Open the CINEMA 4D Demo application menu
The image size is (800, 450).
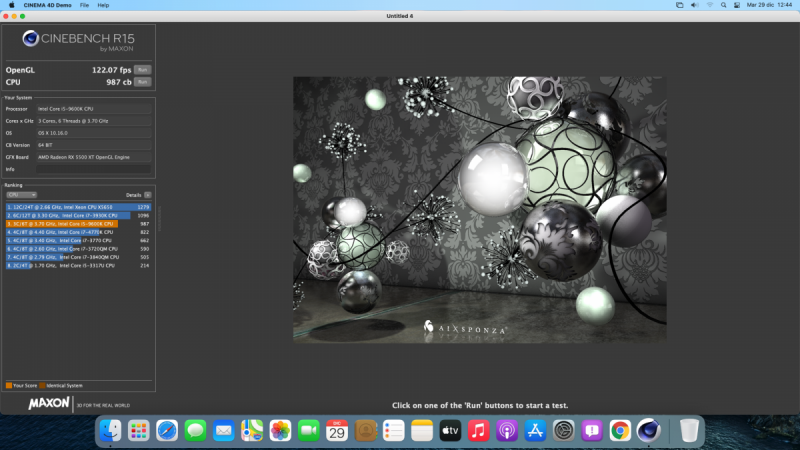46,5
